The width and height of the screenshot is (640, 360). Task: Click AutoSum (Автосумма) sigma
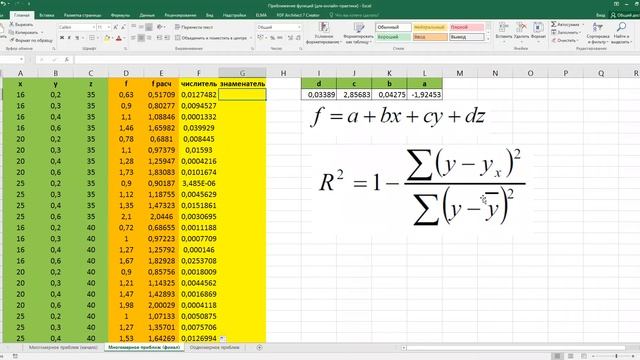coord(565,24)
